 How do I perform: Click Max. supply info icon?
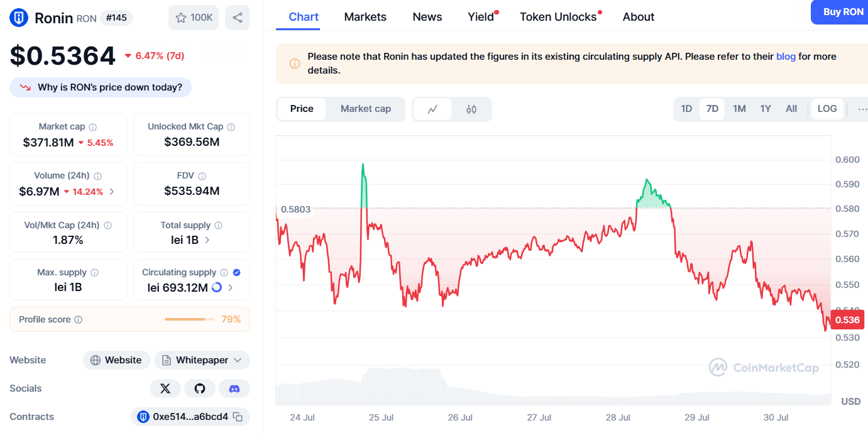tap(94, 273)
